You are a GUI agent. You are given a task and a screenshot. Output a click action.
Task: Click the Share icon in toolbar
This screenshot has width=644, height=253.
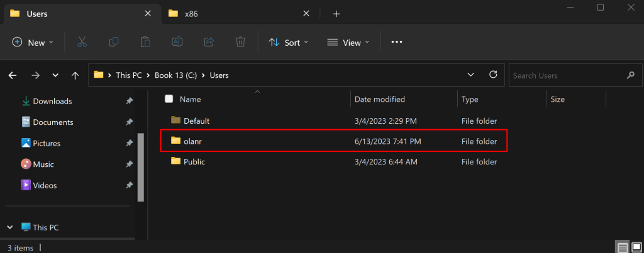point(209,42)
